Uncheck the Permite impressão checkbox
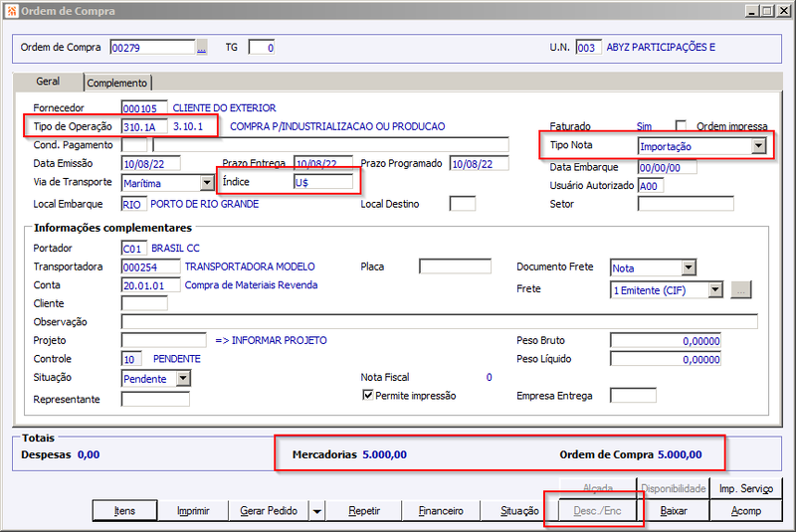 (368, 395)
